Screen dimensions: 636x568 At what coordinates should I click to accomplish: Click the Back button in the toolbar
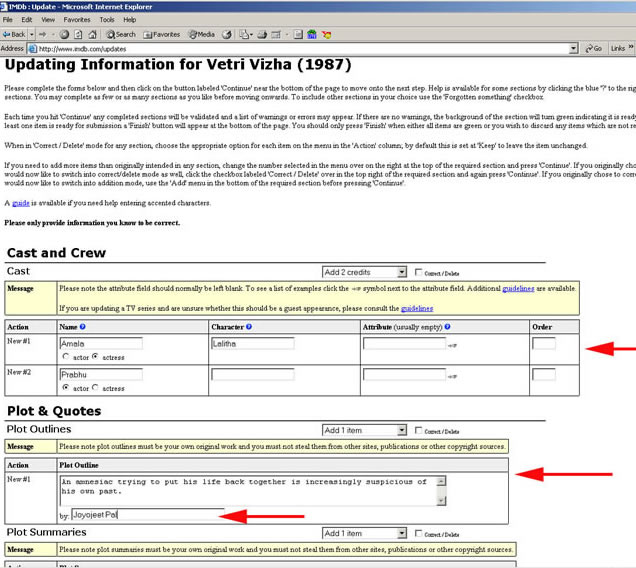click(x=14, y=34)
